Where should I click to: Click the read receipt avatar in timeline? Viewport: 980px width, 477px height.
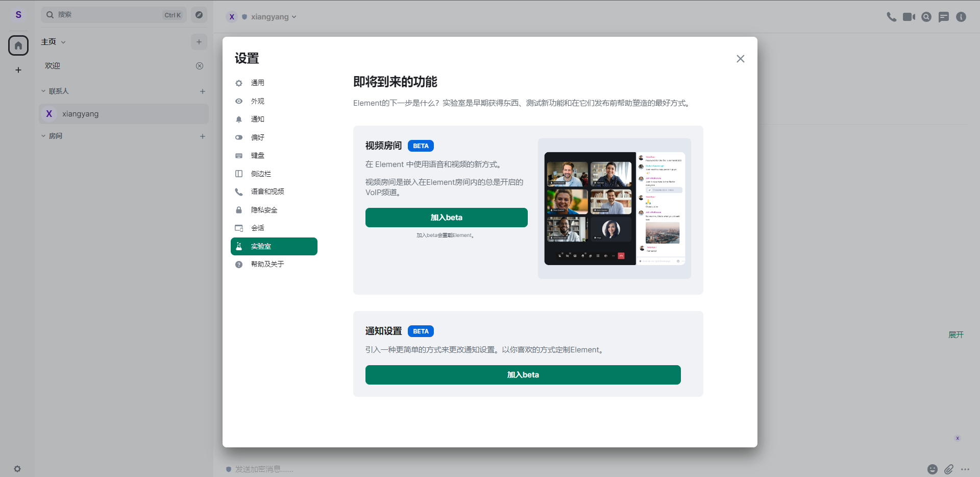[x=958, y=438]
